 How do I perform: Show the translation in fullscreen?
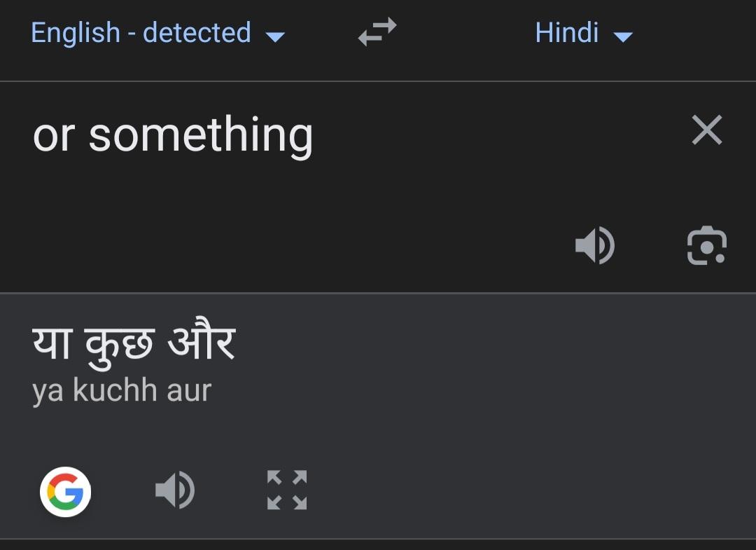(287, 490)
